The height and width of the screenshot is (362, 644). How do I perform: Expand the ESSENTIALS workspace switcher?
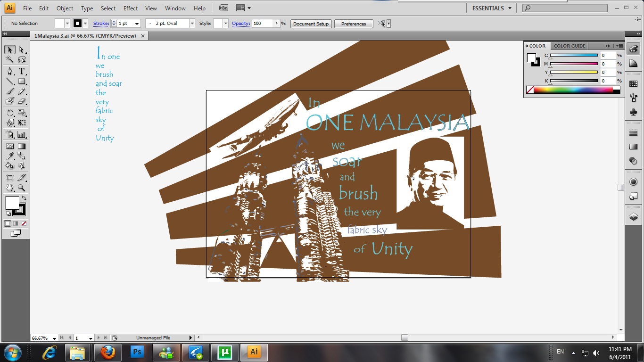coord(492,8)
